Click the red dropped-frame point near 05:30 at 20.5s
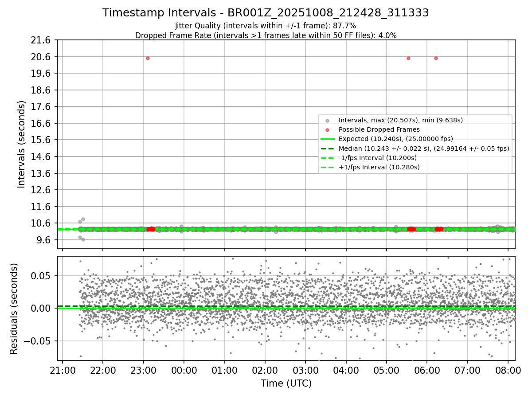The width and height of the screenshot is (532, 399). [x=408, y=58]
